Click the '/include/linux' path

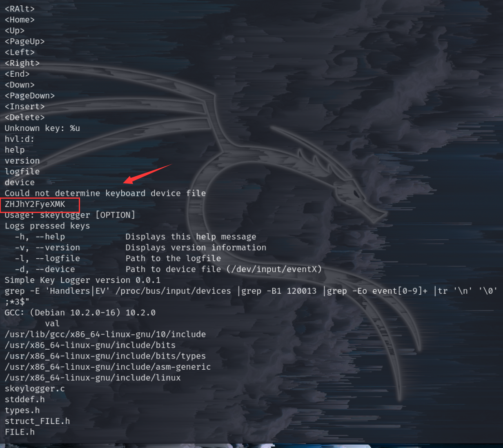point(93,378)
